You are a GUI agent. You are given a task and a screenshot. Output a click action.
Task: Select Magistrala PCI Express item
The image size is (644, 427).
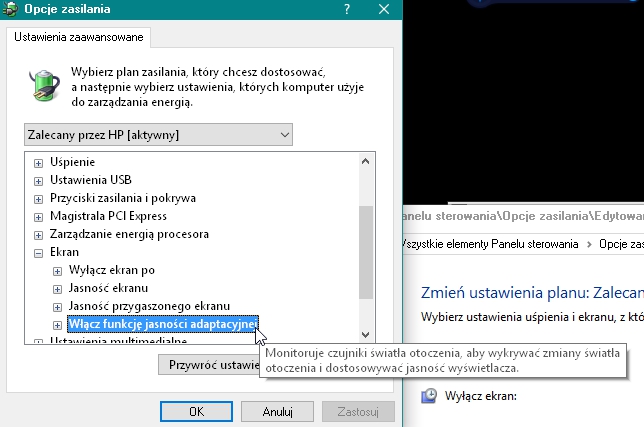click(108, 216)
